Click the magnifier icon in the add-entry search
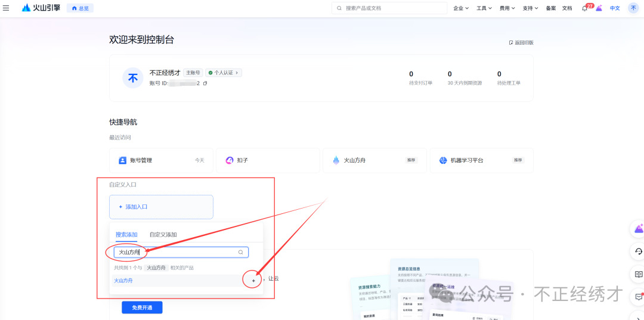 pyautogui.click(x=241, y=252)
